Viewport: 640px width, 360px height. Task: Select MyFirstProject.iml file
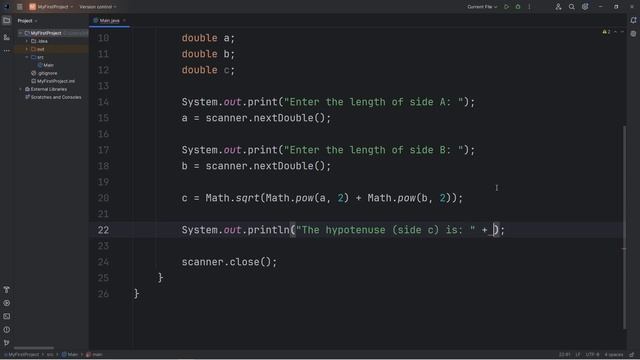[x=53, y=81]
